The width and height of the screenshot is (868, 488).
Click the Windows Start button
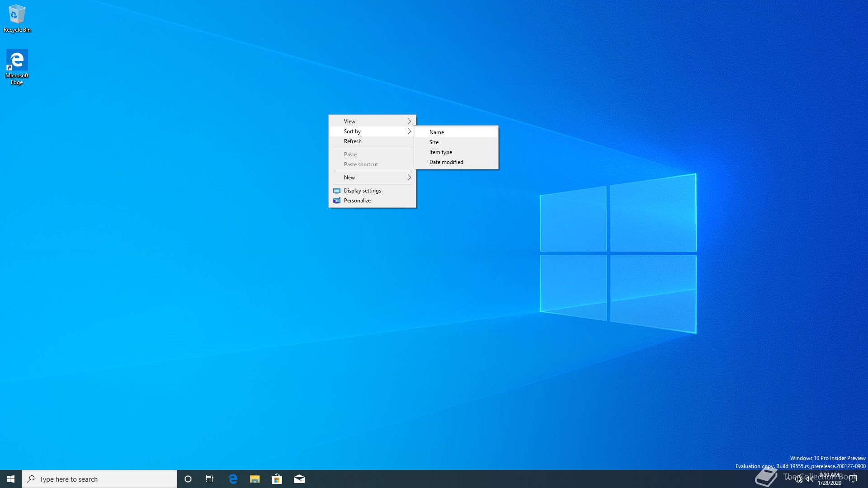(x=11, y=479)
